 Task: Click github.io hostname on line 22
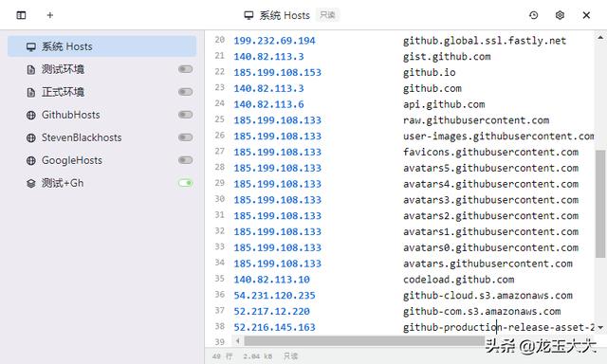(x=429, y=72)
